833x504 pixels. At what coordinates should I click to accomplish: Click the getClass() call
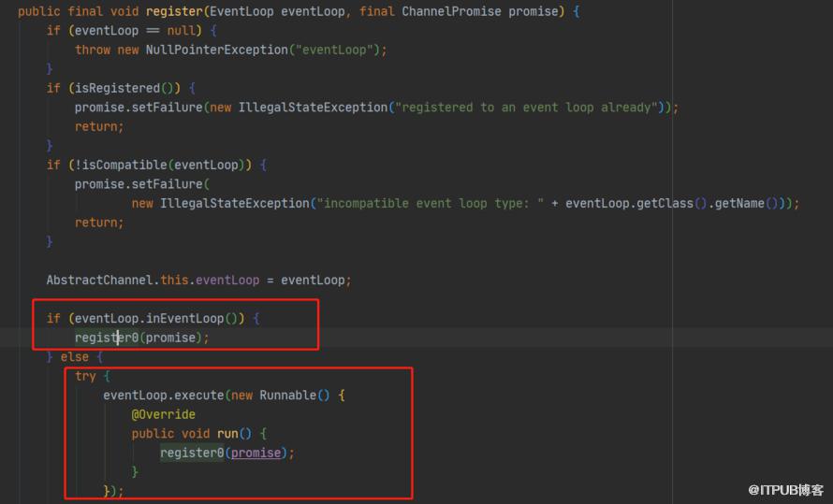click(x=672, y=204)
